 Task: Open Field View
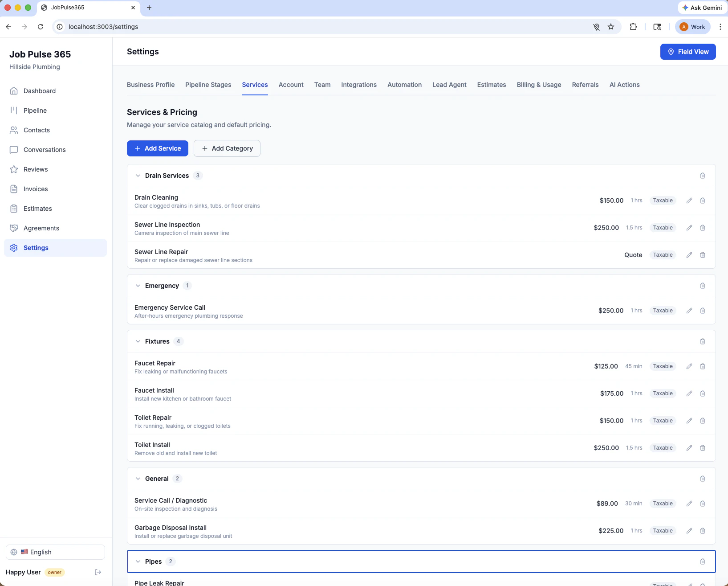pyautogui.click(x=688, y=52)
